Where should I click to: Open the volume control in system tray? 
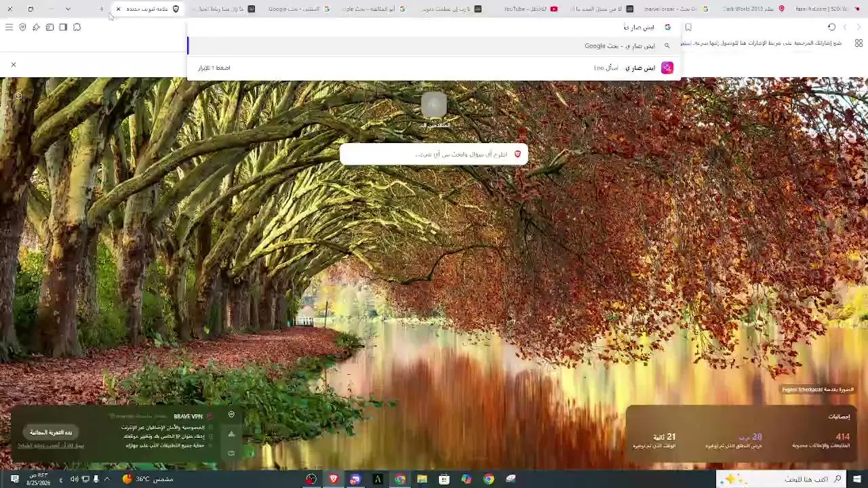[74, 479]
